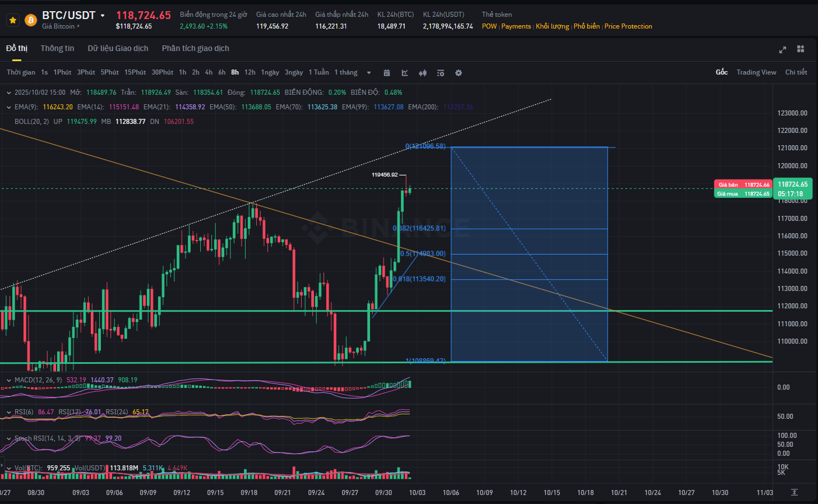818x504 pixels.
Task: Open the BTC/USDT pair selector dropdown arrow
Action: click(103, 16)
